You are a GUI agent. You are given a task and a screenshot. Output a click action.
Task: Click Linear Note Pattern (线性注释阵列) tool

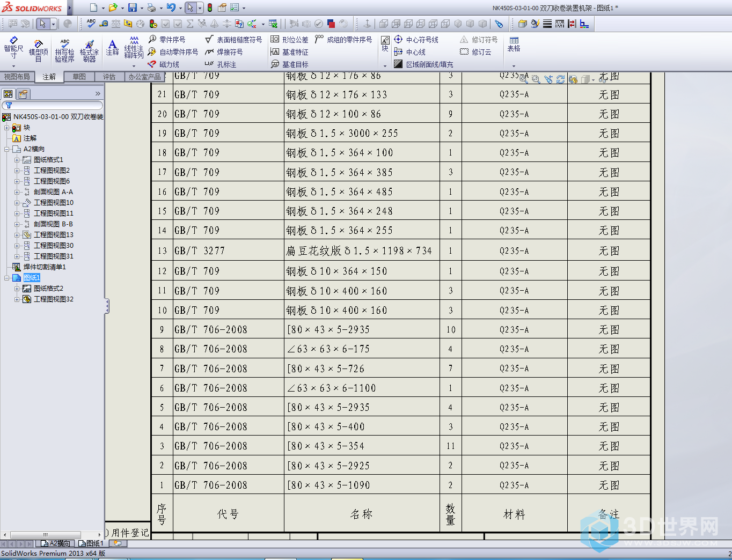pyautogui.click(x=134, y=47)
